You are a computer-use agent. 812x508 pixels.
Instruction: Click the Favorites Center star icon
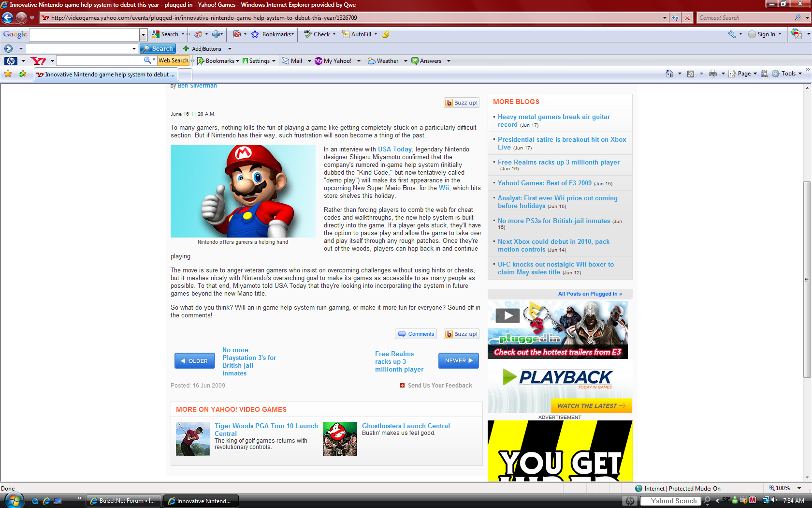click(x=8, y=74)
